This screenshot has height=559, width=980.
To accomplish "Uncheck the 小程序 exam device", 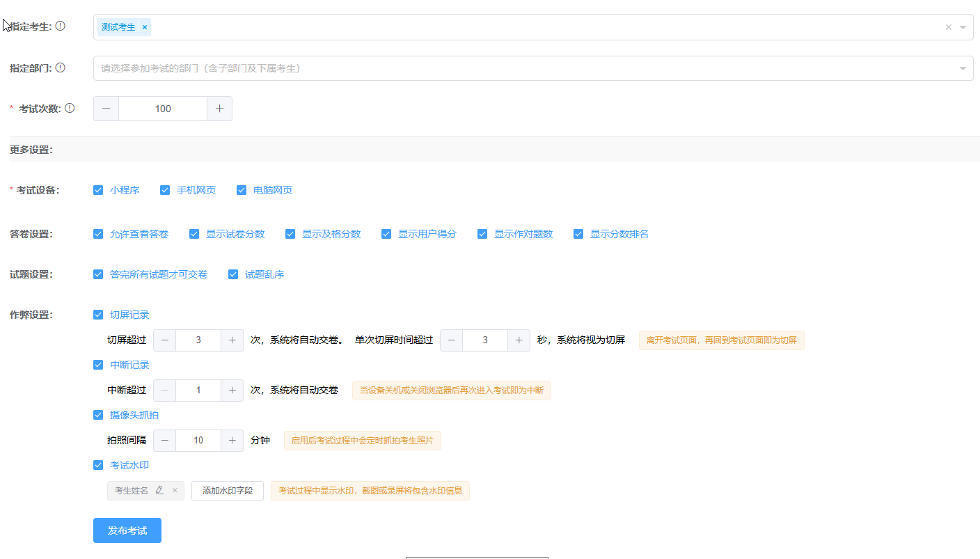I will click(x=98, y=190).
